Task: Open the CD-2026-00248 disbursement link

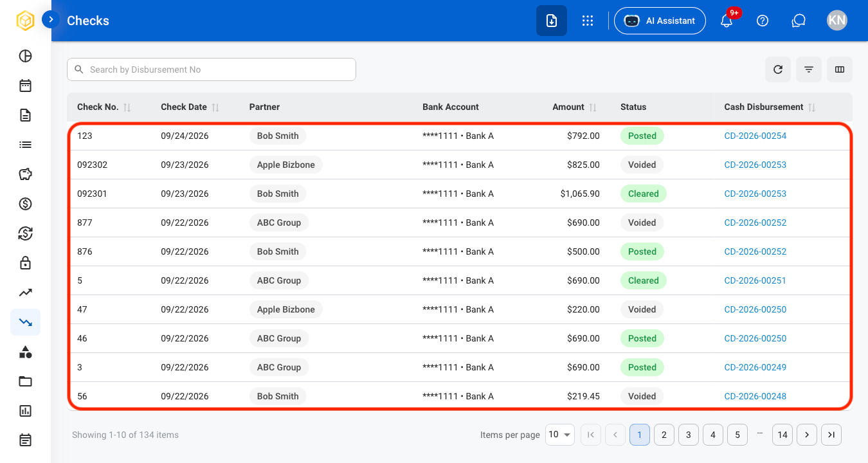Action: click(x=755, y=396)
